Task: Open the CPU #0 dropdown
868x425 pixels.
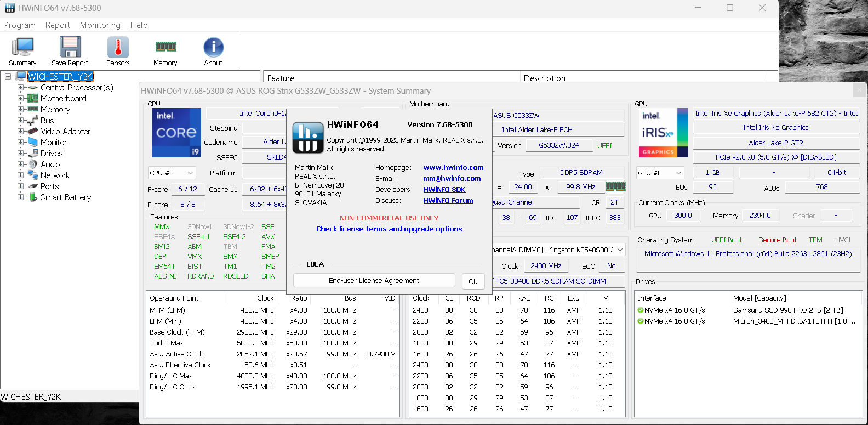Action: (x=172, y=173)
